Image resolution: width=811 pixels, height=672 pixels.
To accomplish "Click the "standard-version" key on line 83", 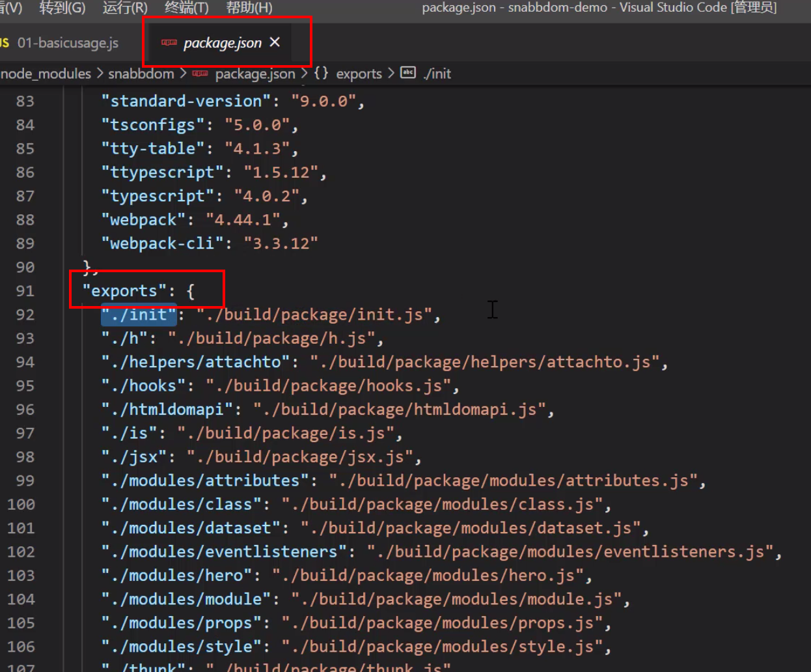I will point(186,102).
